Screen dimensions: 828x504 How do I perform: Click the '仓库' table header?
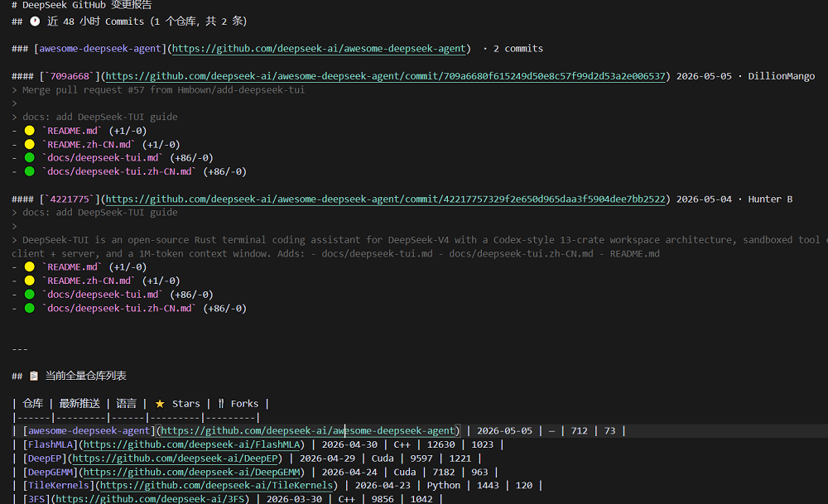33,404
